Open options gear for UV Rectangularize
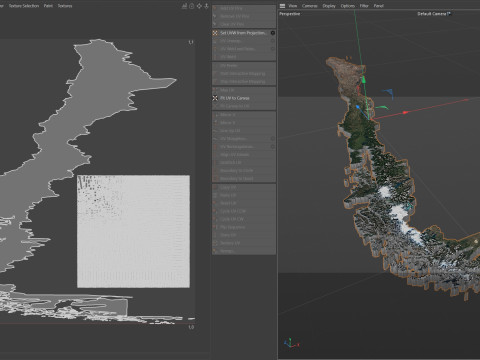 point(273,146)
